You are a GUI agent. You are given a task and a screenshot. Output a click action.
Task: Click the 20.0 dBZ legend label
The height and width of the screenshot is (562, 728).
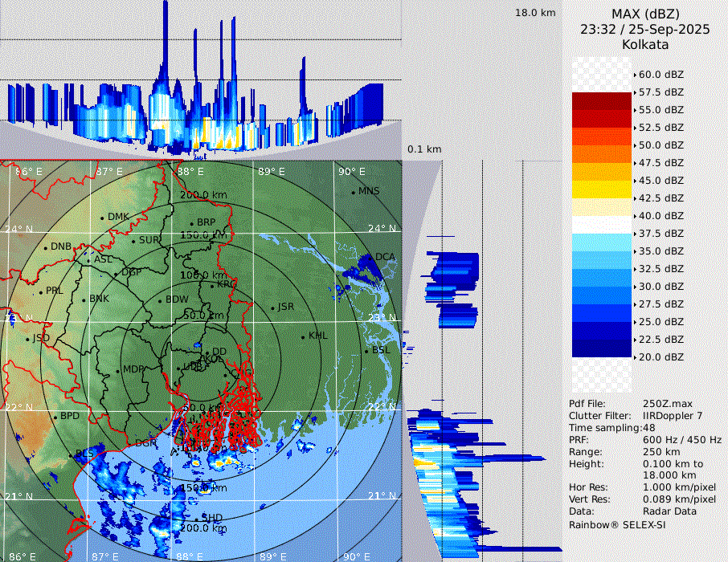click(x=661, y=356)
